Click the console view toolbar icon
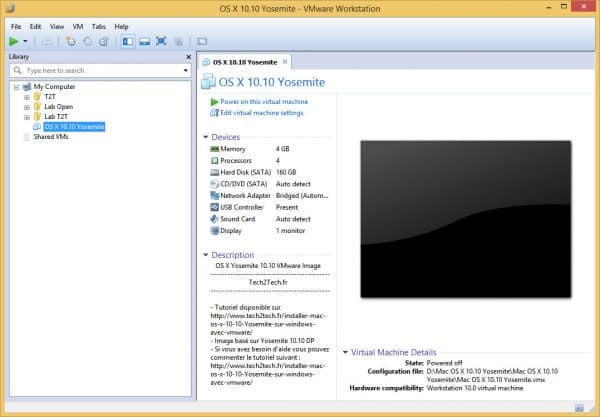Image resolution: width=600 pixels, height=417 pixels. click(202, 41)
